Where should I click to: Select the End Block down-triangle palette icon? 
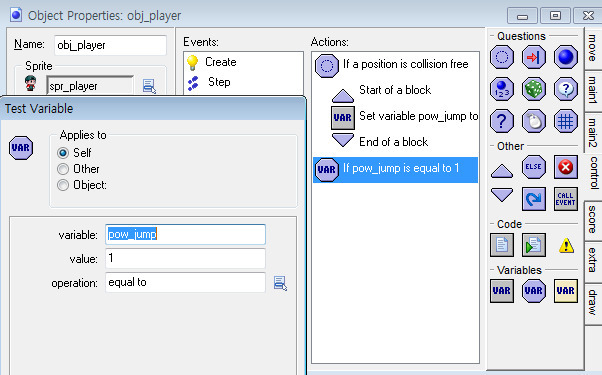pyautogui.click(x=501, y=195)
